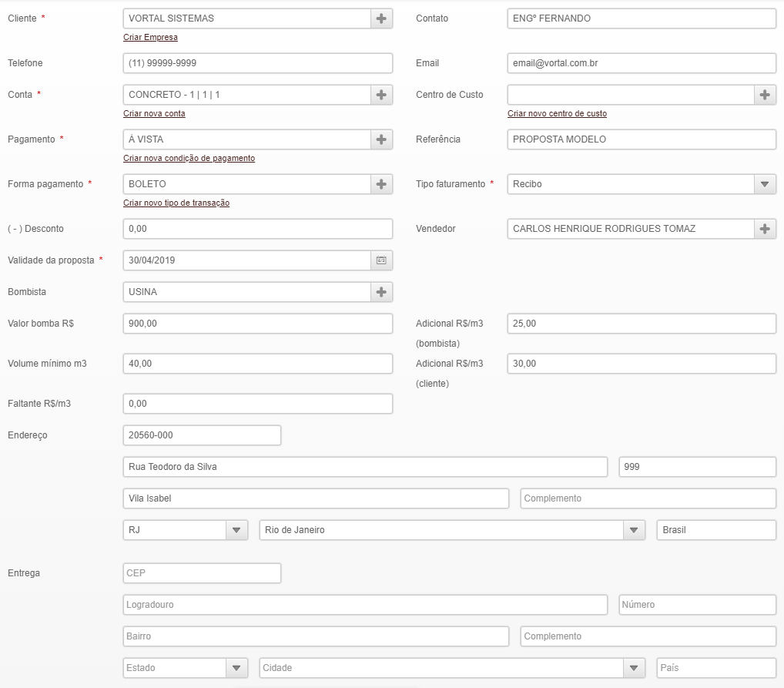Open Criar nova condição de pagamento link

click(x=189, y=158)
